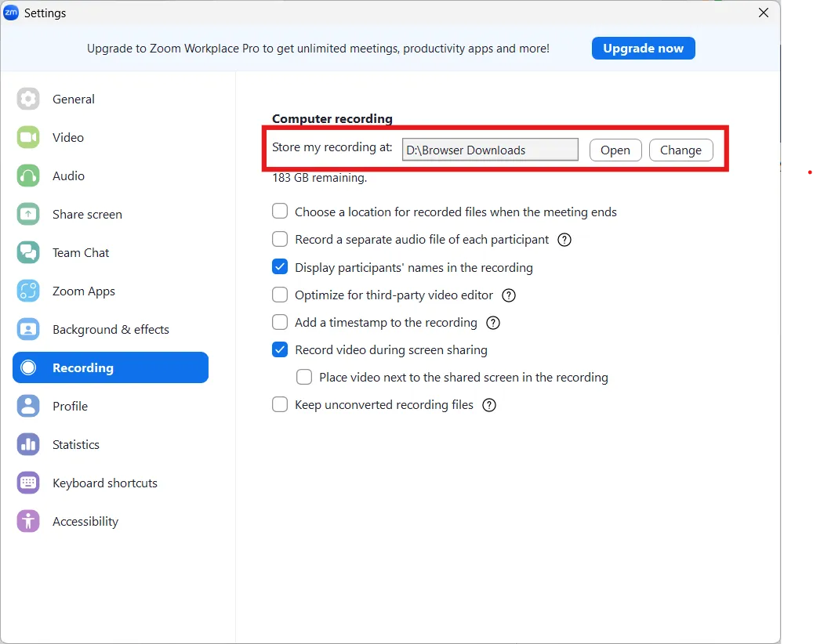The image size is (813, 644).
Task: Check Optimize for third-party video editor
Action: 280,295
